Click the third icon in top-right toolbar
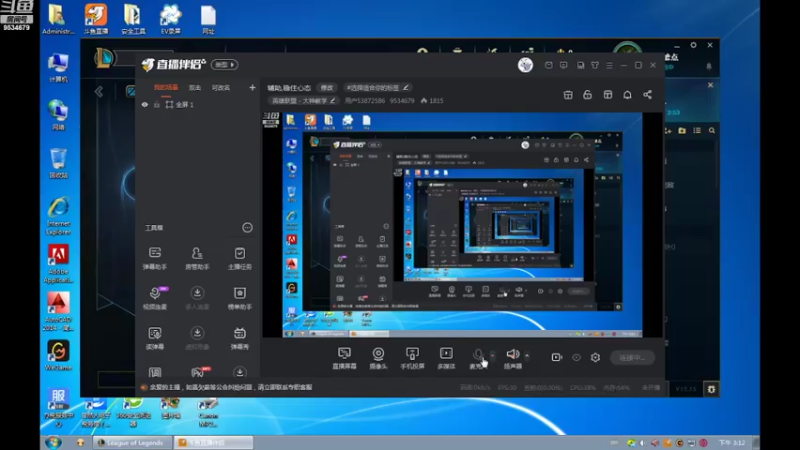This screenshot has height=450, width=800. pos(608,95)
